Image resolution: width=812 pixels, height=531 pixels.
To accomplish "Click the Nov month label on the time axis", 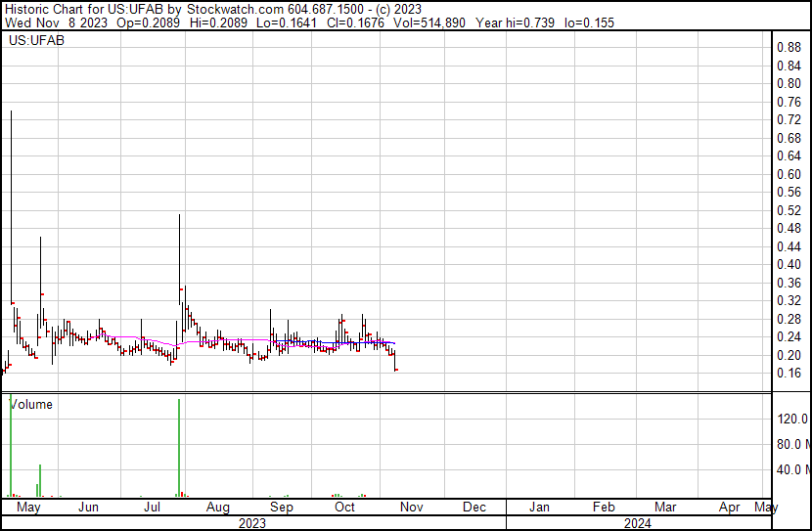I will [411, 508].
